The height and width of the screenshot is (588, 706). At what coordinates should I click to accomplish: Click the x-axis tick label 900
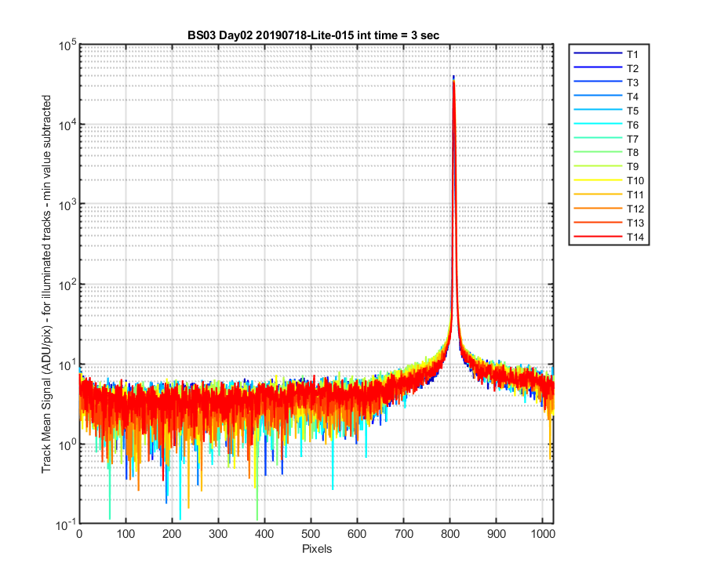tap(497, 534)
